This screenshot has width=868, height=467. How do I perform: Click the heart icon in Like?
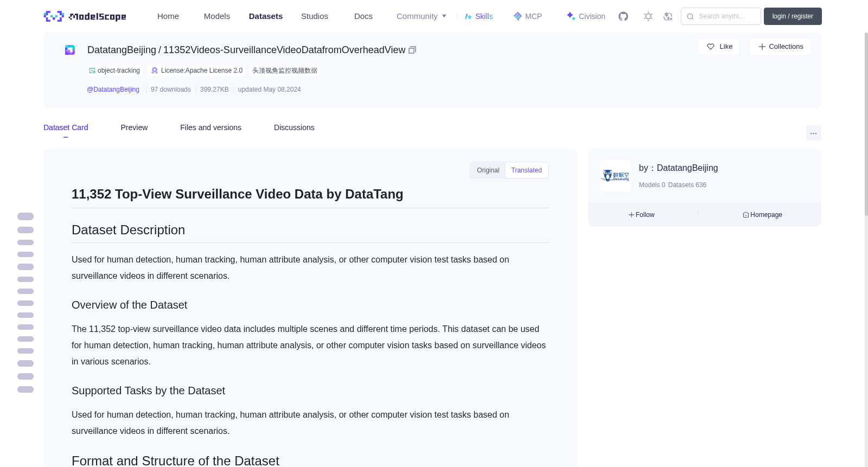point(711,47)
